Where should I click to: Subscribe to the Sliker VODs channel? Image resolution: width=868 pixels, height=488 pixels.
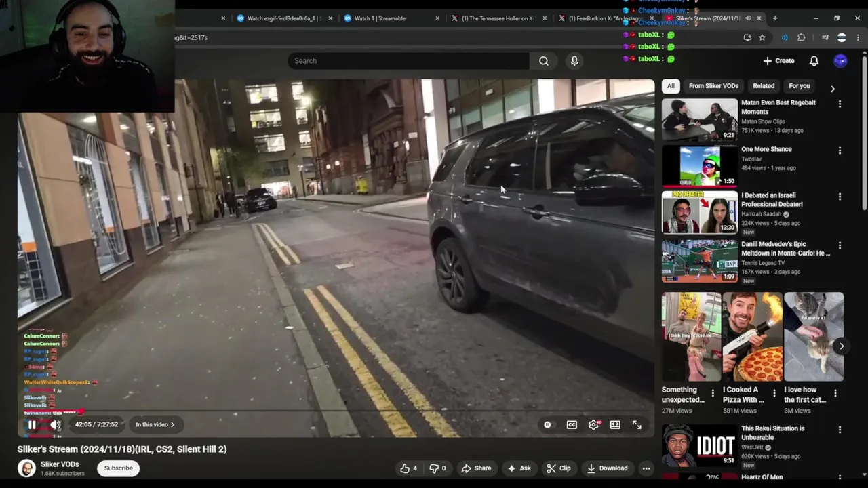(x=118, y=468)
